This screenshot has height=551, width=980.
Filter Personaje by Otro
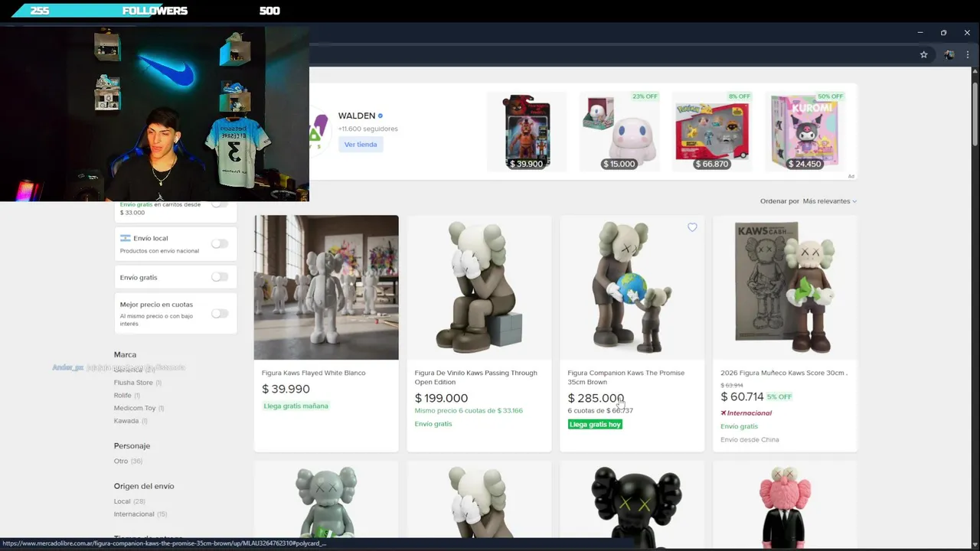[128, 461]
